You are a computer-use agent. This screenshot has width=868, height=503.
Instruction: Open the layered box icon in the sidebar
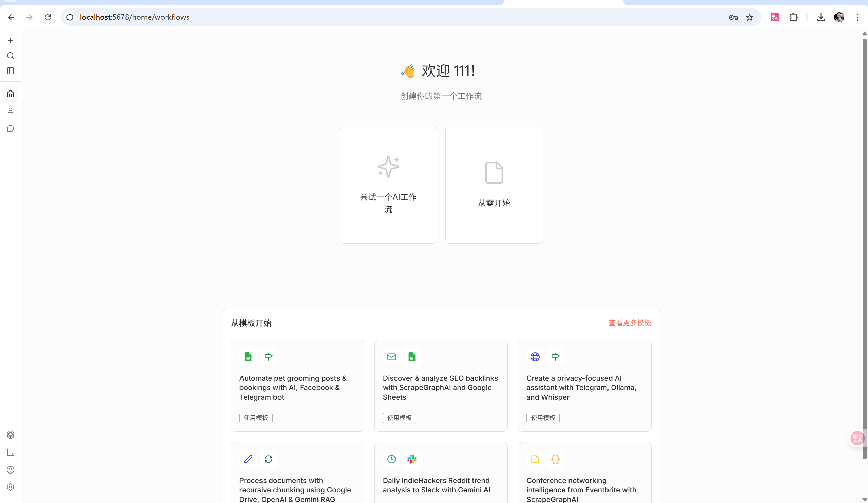(10, 435)
